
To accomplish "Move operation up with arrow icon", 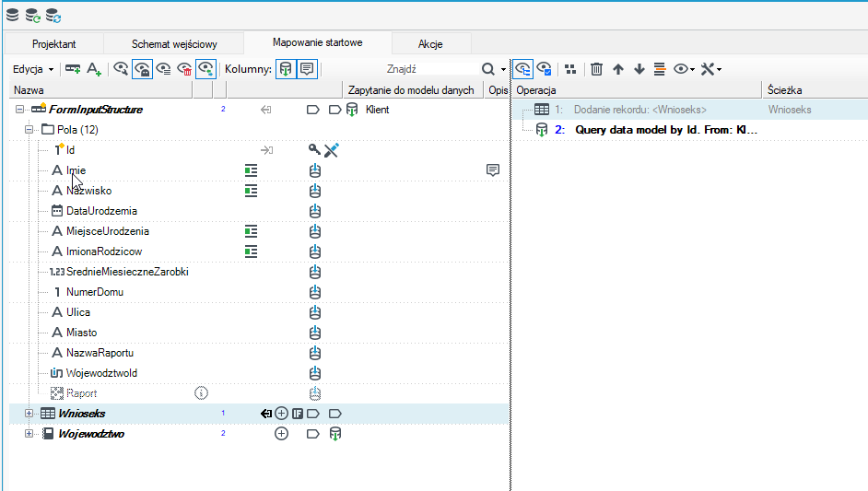I will pos(618,69).
